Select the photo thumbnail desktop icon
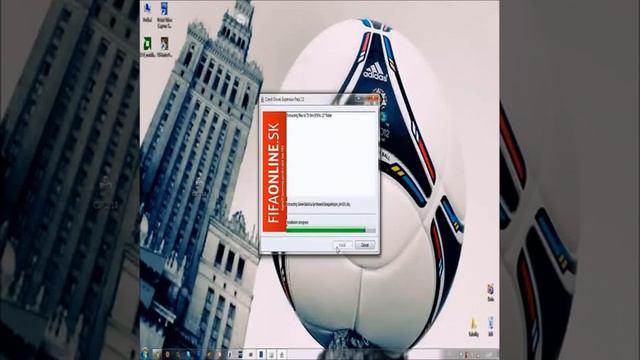 [164, 47]
